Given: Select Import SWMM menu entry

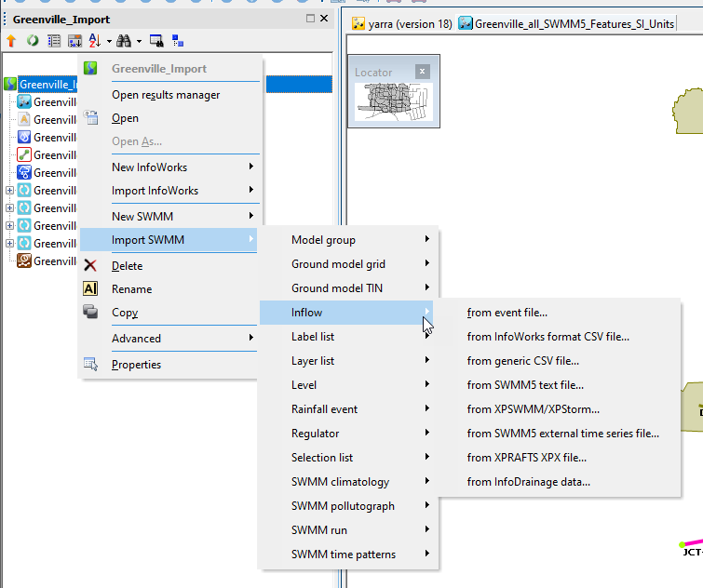Looking at the screenshot, I should [169, 240].
